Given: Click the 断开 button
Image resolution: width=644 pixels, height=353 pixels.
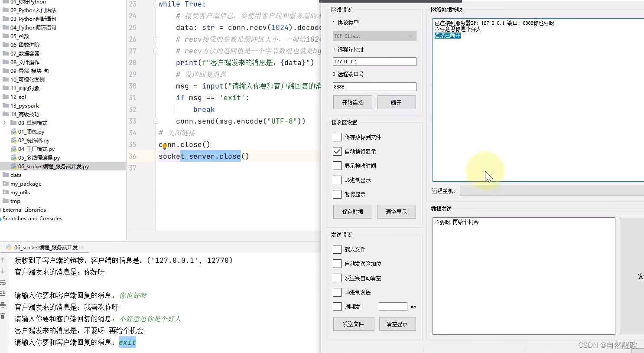Looking at the screenshot, I should 396,102.
